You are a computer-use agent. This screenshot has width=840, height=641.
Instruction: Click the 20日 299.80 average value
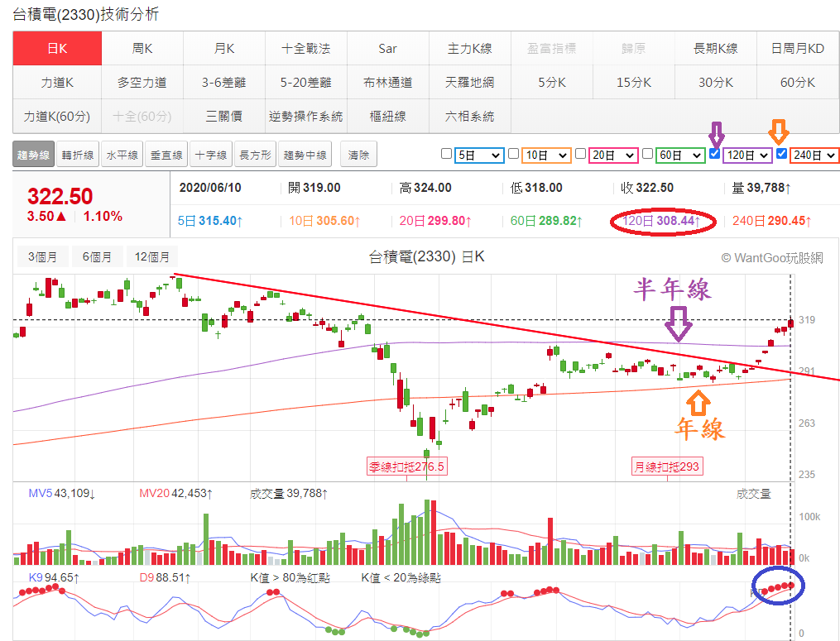[x=435, y=221]
